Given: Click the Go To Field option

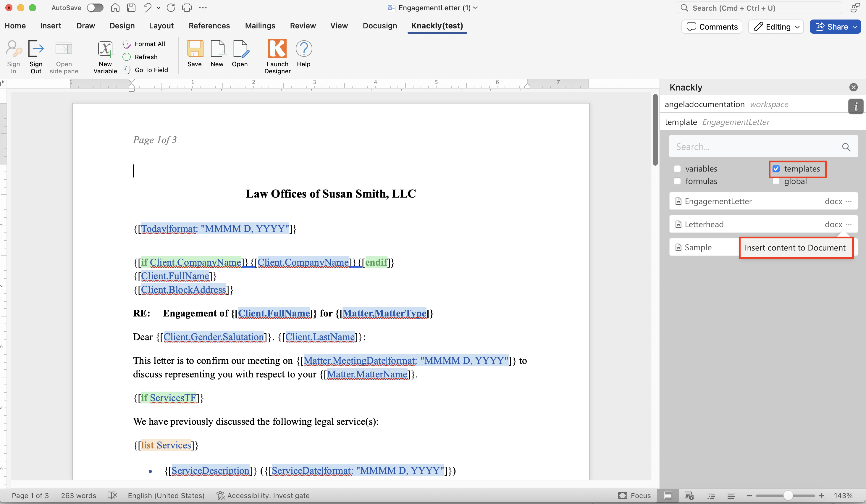Looking at the screenshot, I should click(x=151, y=70).
